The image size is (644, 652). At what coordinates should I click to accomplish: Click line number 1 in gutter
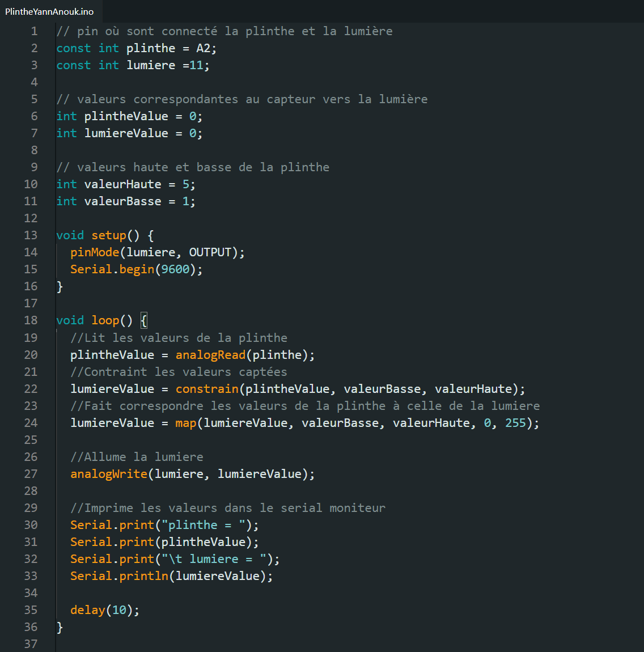[34, 31]
